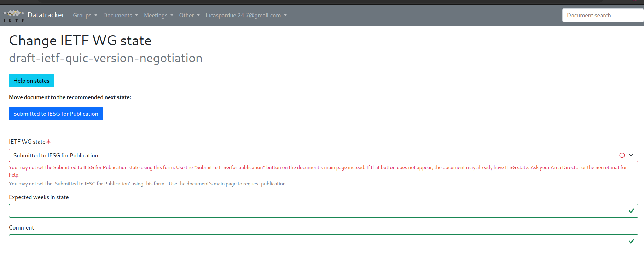Click green checkmark in Expected weeks field
Viewport: 644px width, 262px height.
pos(632,211)
